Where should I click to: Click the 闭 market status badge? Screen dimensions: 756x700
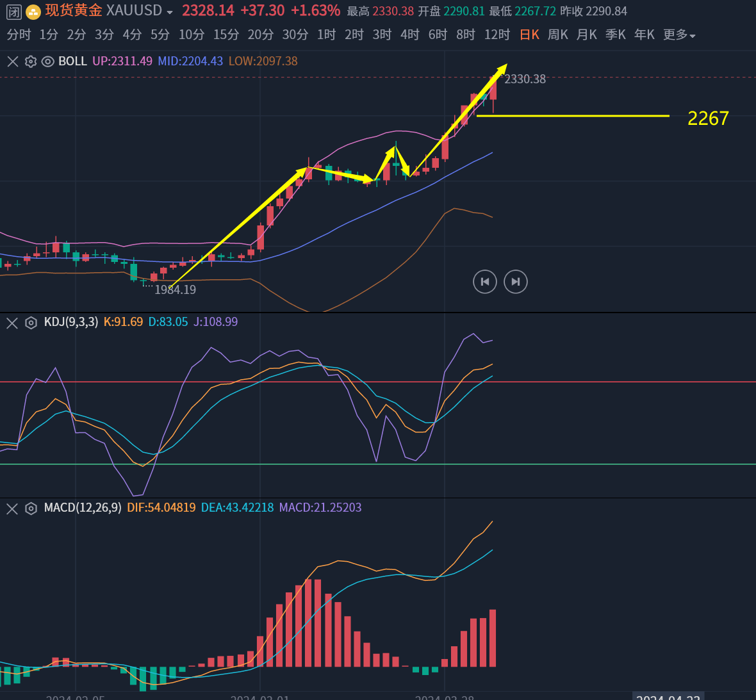14,12
